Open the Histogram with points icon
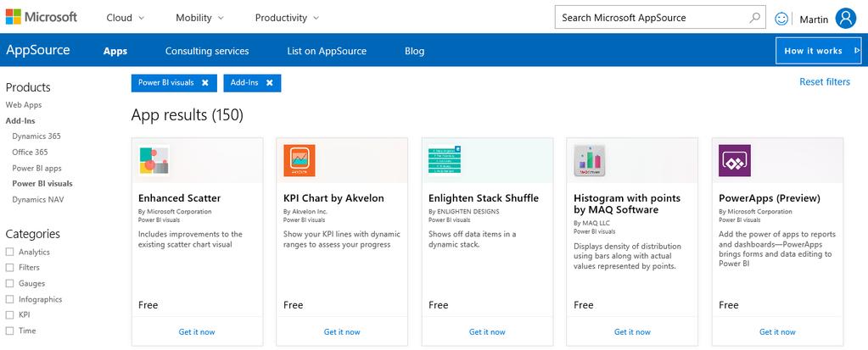The image size is (868, 350). [590, 161]
